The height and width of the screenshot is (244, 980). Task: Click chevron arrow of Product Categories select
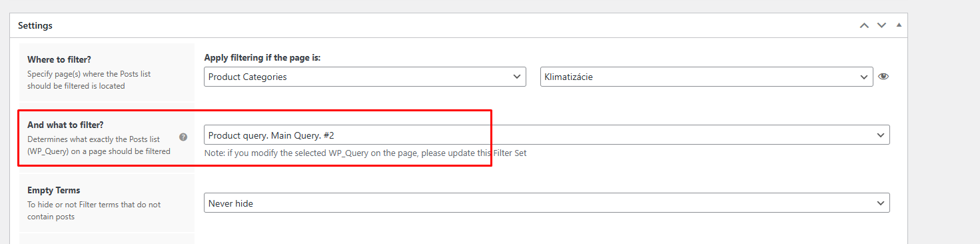click(x=517, y=77)
